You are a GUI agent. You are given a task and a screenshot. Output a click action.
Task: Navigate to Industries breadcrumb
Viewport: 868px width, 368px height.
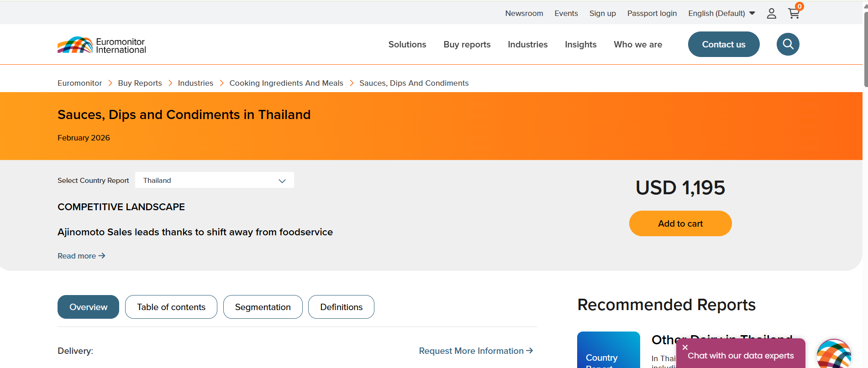[x=195, y=83]
